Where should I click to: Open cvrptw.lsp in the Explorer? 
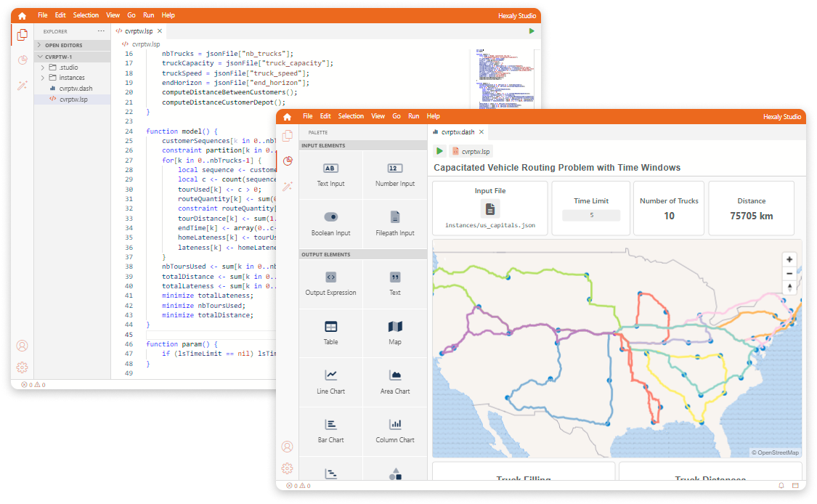[x=73, y=99]
